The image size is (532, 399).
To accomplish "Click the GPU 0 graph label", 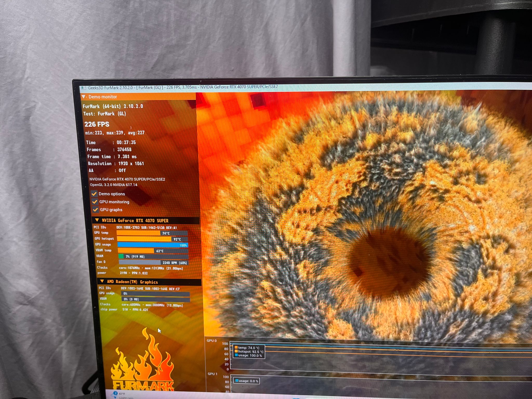I will pyautogui.click(x=211, y=341).
